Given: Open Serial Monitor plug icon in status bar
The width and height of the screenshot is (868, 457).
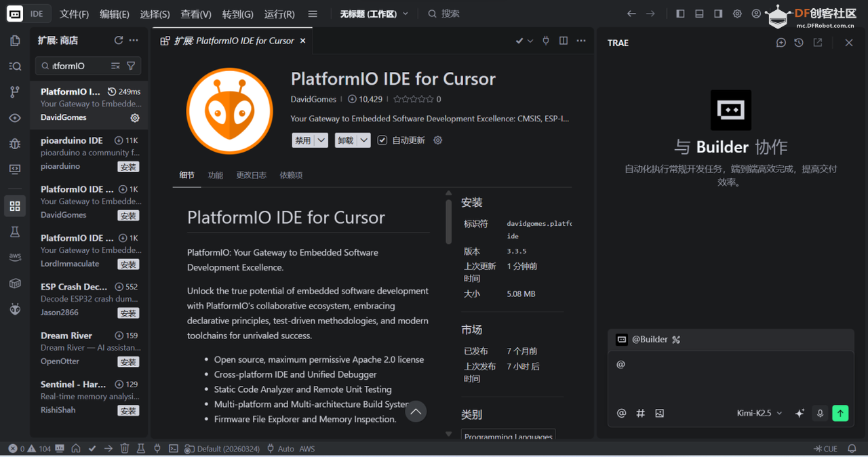Looking at the screenshot, I should [x=157, y=448].
